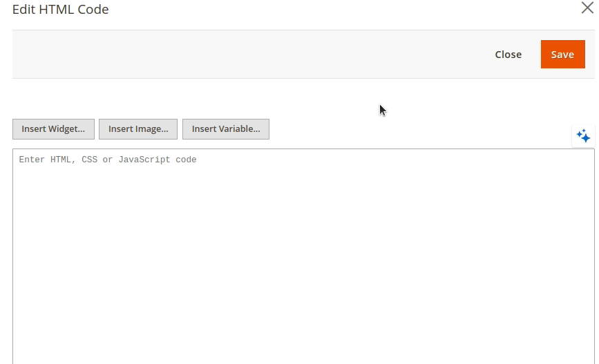
Task: Add an image using Insert Image
Action: pyautogui.click(x=138, y=129)
